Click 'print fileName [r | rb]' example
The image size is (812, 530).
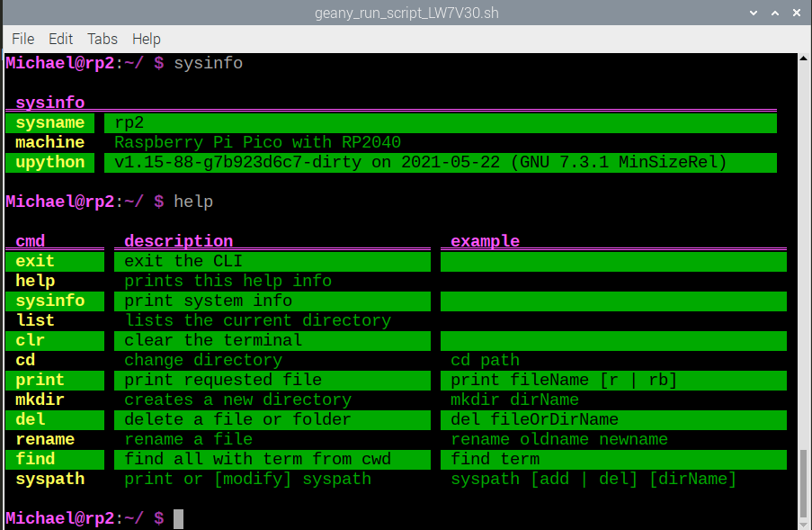(x=564, y=380)
